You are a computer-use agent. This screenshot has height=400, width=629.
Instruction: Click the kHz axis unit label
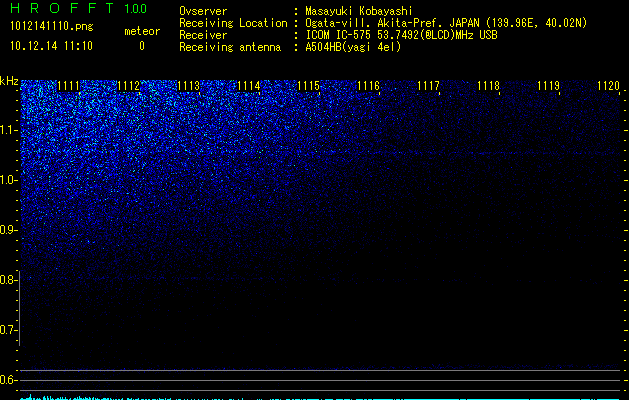click(x=9, y=81)
